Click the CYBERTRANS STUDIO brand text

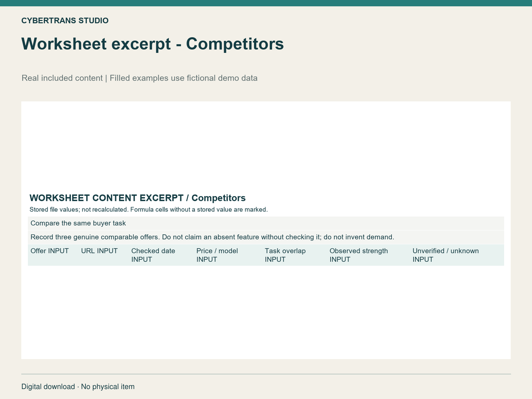point(65,21)
